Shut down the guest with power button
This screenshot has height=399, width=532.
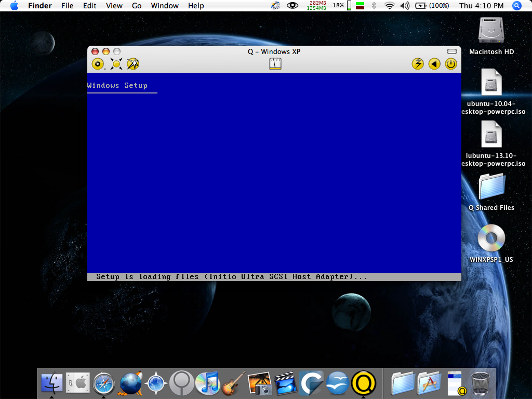click(451, 64)
